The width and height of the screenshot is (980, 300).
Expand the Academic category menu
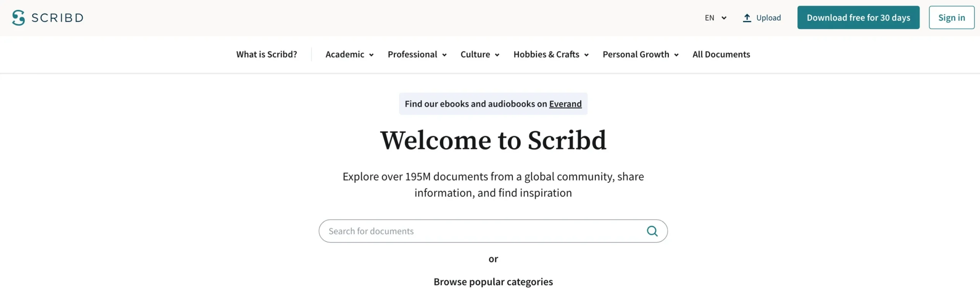pyautogui.click(x=345, y=54)
